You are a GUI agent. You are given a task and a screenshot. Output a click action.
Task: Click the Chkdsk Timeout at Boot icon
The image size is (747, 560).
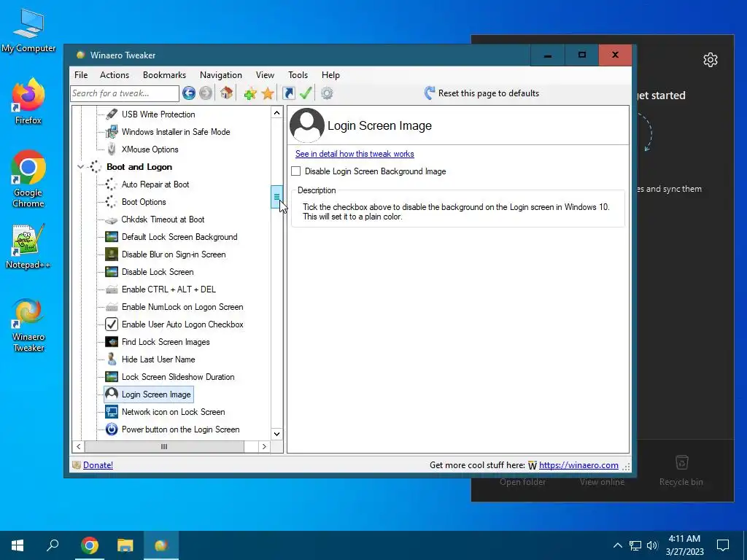[111, 220]
